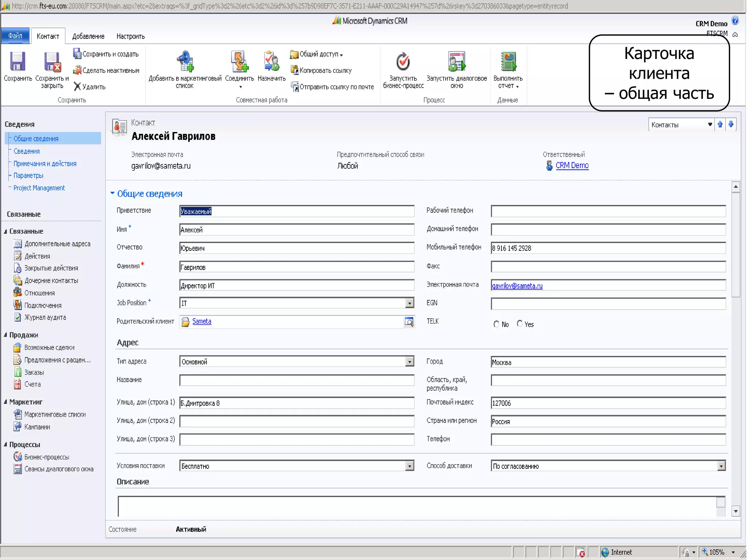The height and width of the screenshot is (560, 747).
Task: Select the TELK Yes radio button
Action: click(x=519, y=324)
